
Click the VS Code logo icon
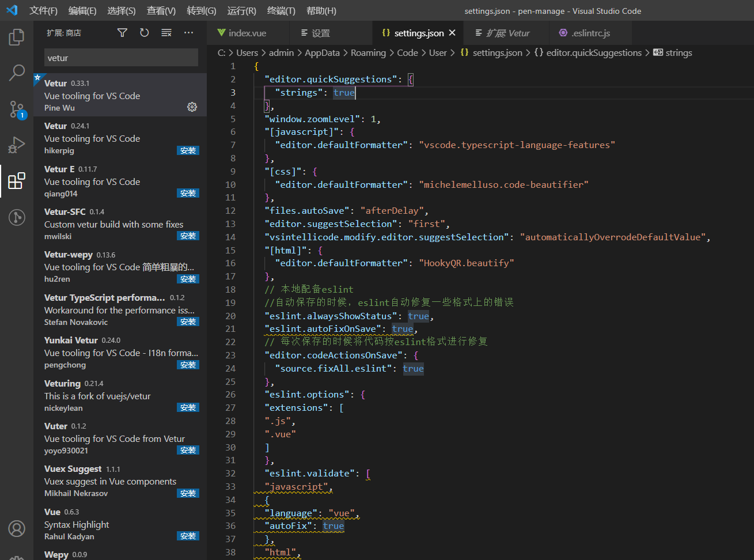pos(12,10)
